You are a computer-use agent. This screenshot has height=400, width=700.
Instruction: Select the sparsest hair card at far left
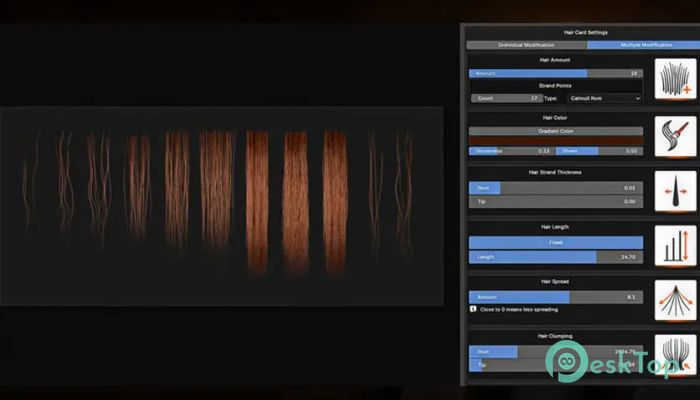coord(30,183)
